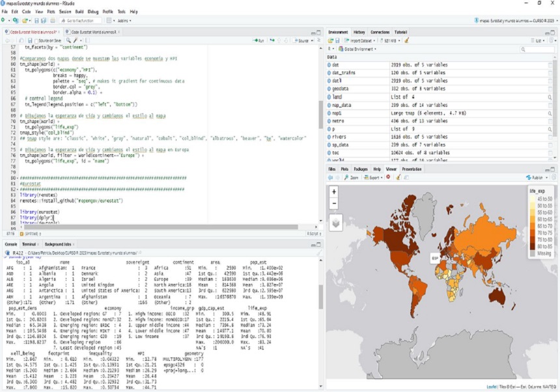Switch to the Packages tab
The height and width of the screenshot is (392, 560).
point(361,169)
